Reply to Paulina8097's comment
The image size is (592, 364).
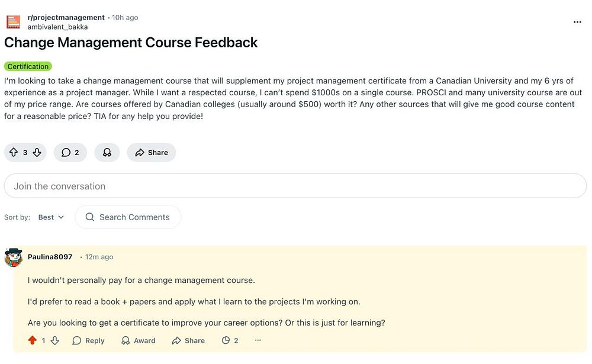point(88,340)
